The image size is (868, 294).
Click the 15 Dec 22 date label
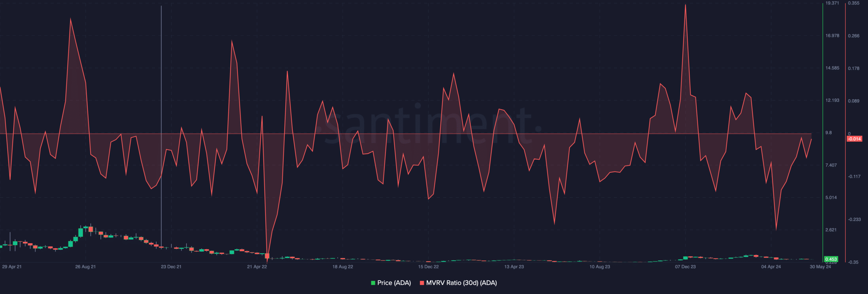[x=428, y=267]
